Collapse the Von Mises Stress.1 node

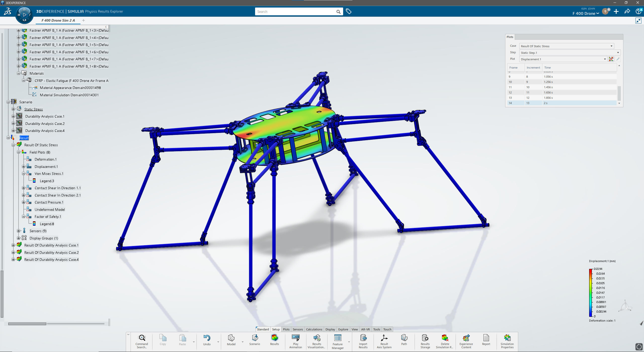pyautogui.click(x=23, y=174)
